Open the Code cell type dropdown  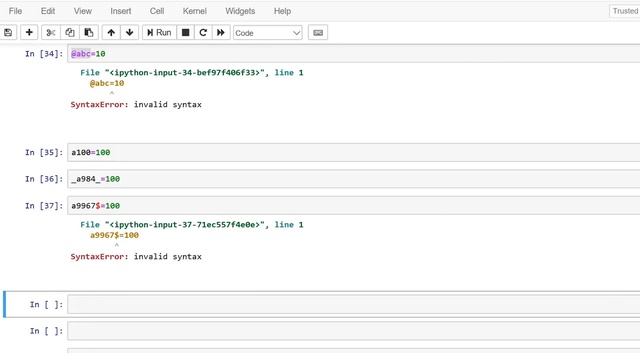click(267, 33)
